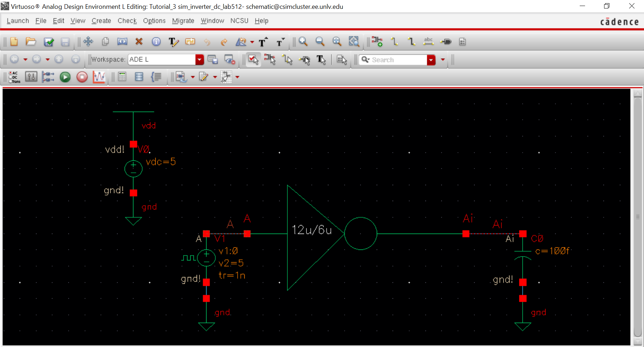Expand the Workspace ADE L dropdown
Image resolution: width=644 pixels, height=347 pixels.
pos(199,60)
